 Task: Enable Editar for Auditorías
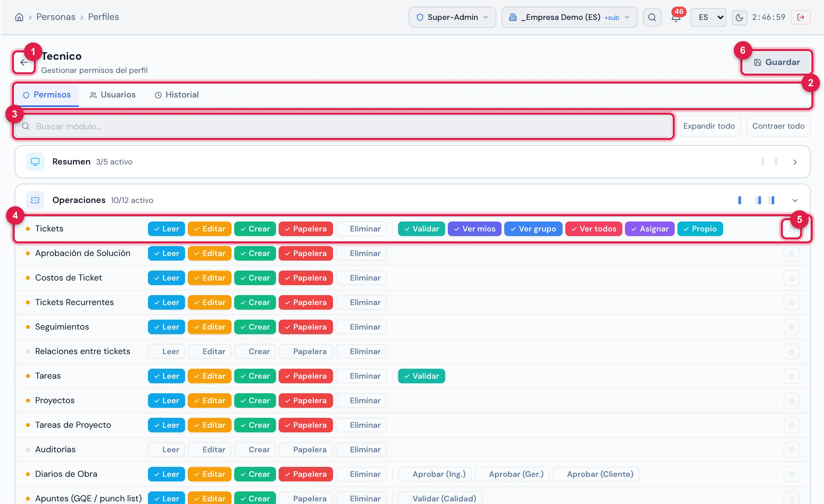(x=209, y=450)
